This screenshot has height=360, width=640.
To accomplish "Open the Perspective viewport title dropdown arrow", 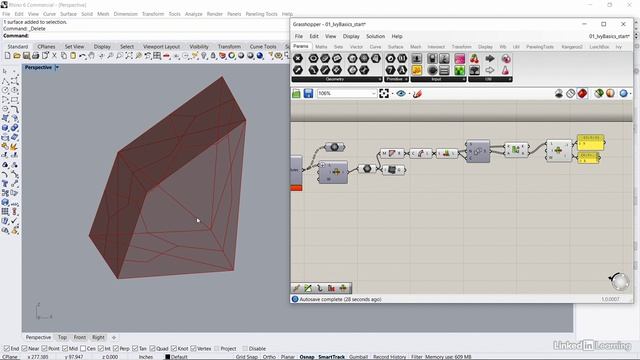I will pyautogui.click(x=57, y=67).
